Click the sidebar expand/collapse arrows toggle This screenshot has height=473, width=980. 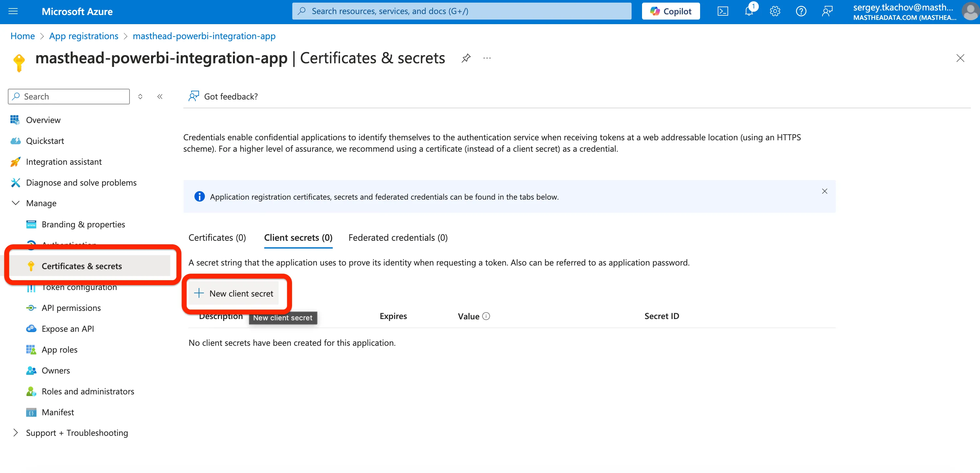[x=140, y=97]
